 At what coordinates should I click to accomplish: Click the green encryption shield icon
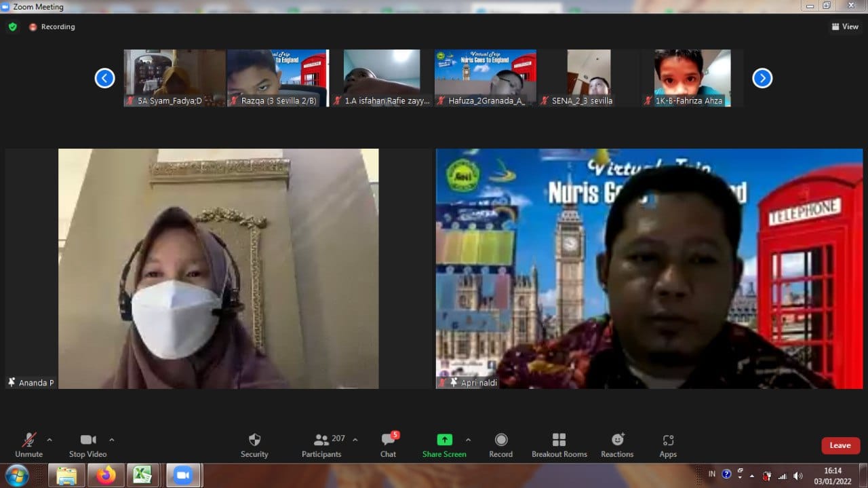(12, 27)
